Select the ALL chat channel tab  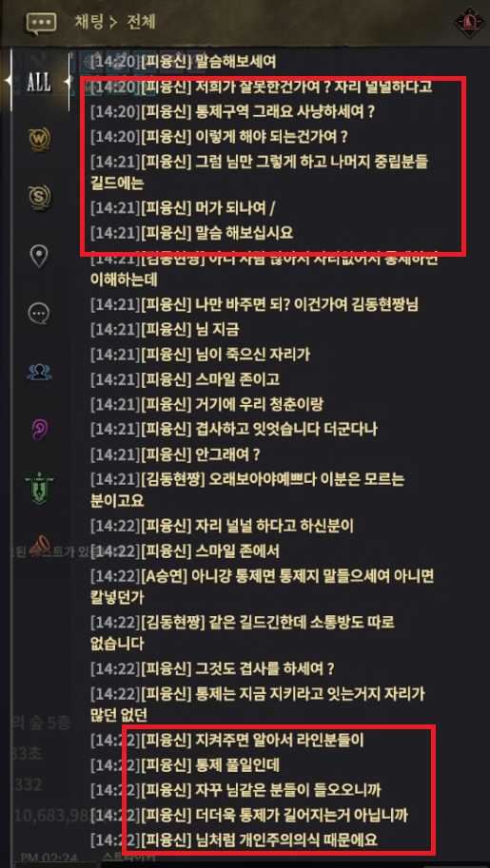point(39,83)
